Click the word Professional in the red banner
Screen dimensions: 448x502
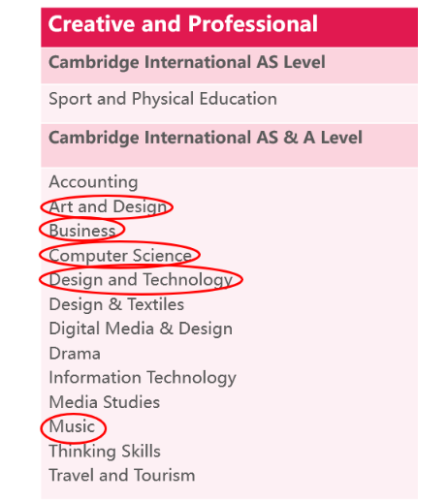(x=253, y=24)
